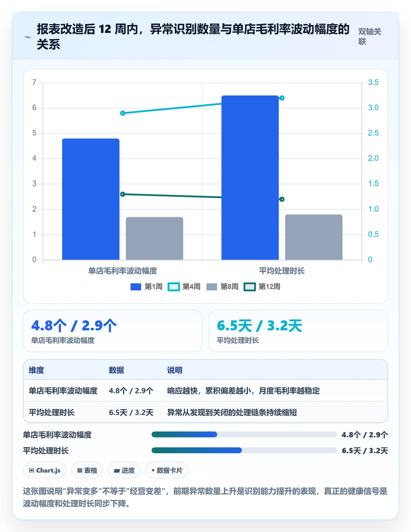Click the 平均处理时长 progress bar
The image size is (411, 532).
tap(244, 450)
